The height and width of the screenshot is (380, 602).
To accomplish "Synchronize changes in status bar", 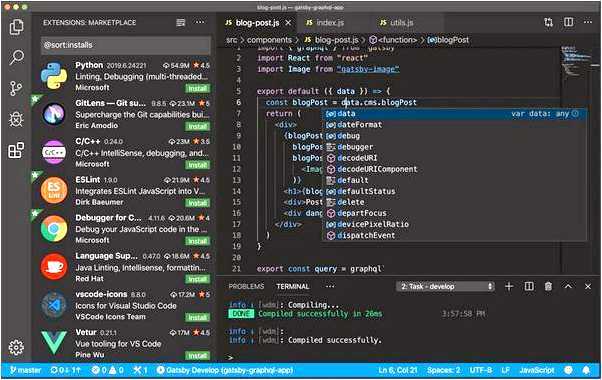I will click(65, 370).
